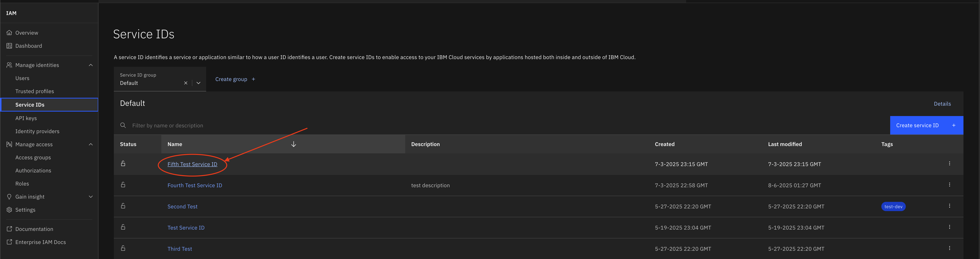Click the plus icon on Create service ID
The width and height of the screenshot is (980, 259).
coord(953,125)
